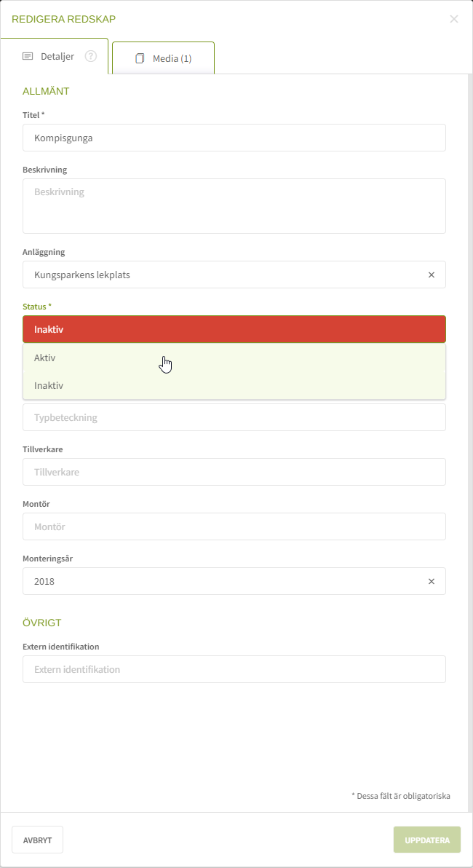Focus the Montör input field
Image resolution: width=473 pixels, height=868 pixels.
click(x=234, y=526)
